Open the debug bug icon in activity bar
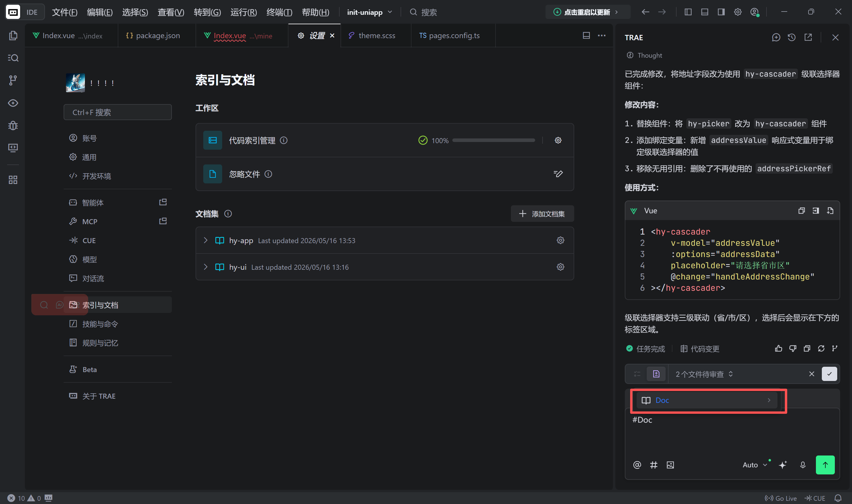This screenshot has height=504, width=852. coord(13,125)
